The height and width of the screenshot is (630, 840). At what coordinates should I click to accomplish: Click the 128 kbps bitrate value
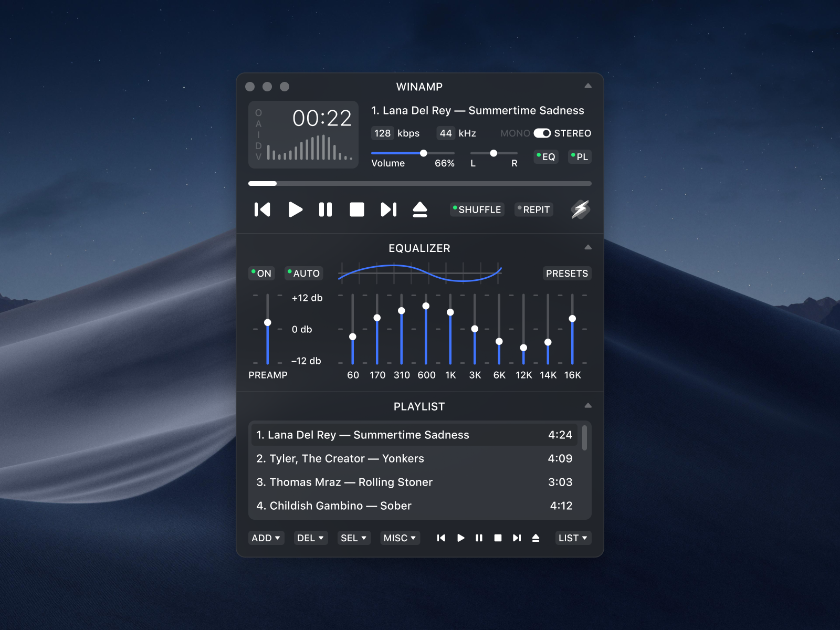pos(382,133)
